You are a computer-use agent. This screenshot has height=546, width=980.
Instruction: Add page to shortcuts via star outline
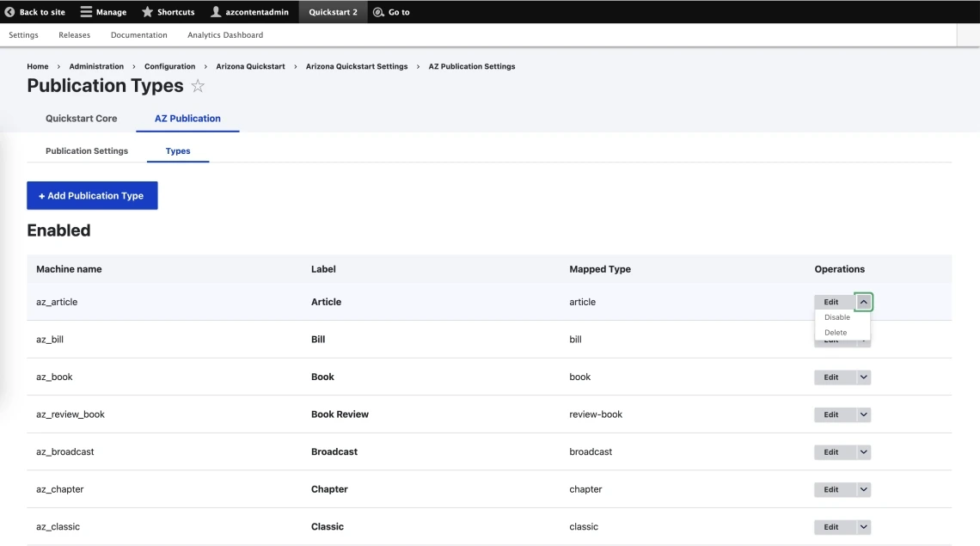coord(198,86)
